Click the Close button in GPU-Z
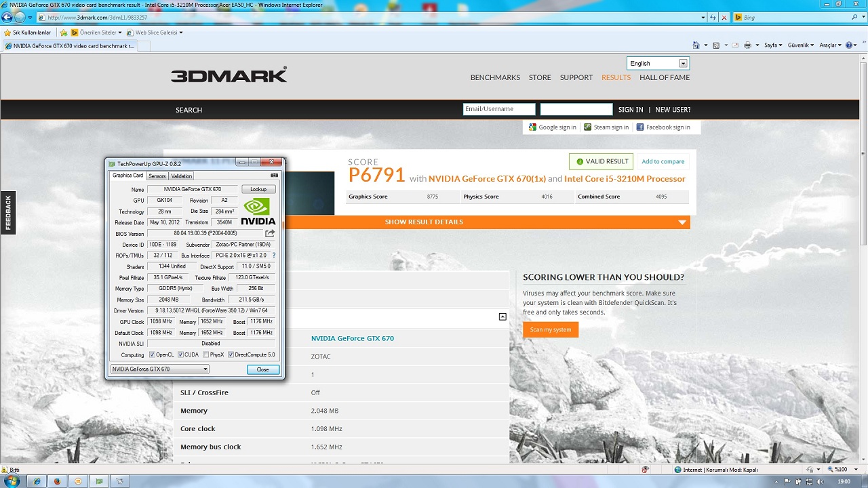This screenshot has height=488, width=868. coord(262,369)
